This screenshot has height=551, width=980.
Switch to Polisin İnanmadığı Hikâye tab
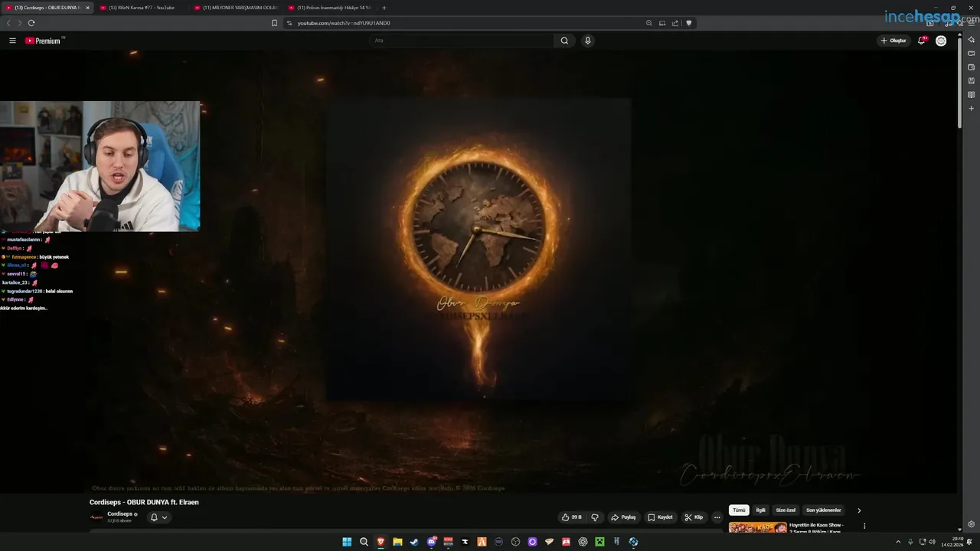[x=329, y=8]
